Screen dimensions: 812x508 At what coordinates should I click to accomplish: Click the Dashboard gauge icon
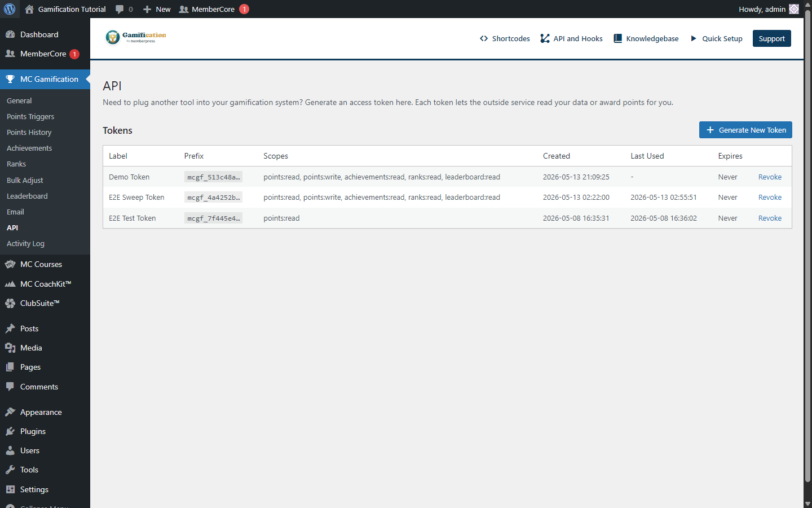pos(10,34)
